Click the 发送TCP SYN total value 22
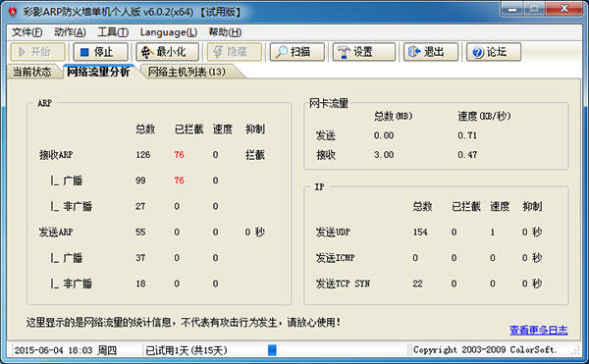Screen dimensions: 589x364 (x=418, y=284)
